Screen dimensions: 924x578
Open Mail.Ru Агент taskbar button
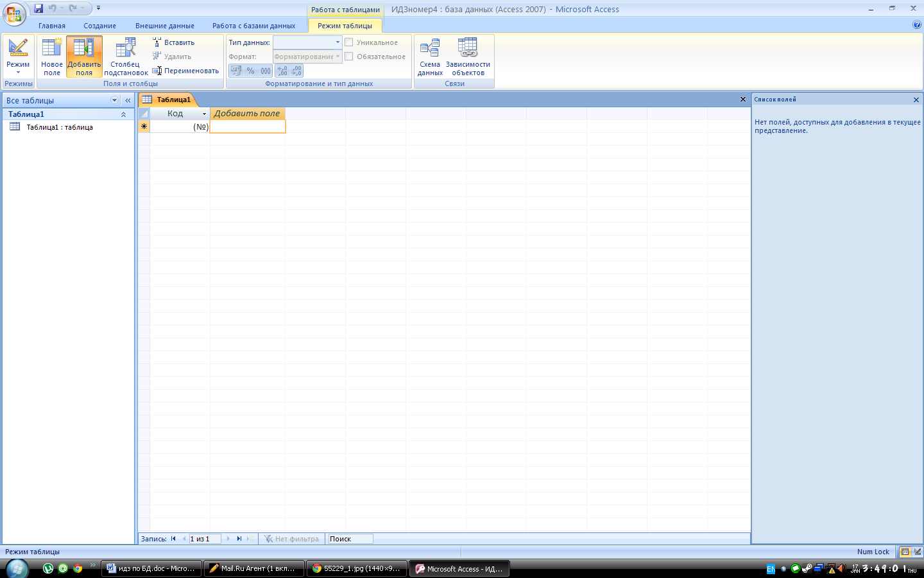pos(254,568)
